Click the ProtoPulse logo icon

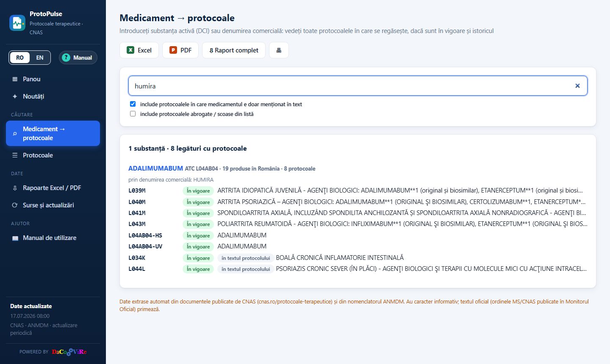[17, 23]
